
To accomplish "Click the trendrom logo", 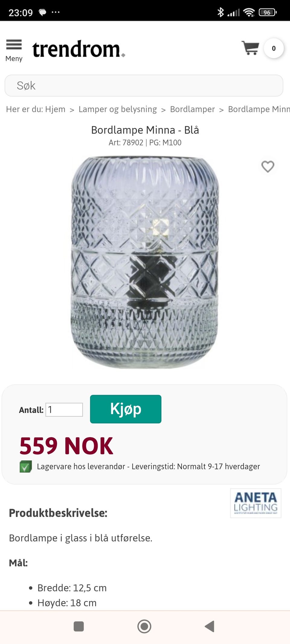I will pos(79,49).
